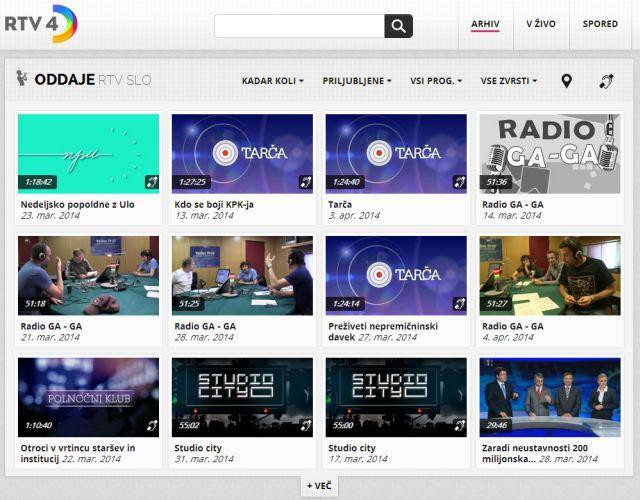
Task: Click the Oddaje section icon
Action: pyautogui.click(x=22, y=79)
